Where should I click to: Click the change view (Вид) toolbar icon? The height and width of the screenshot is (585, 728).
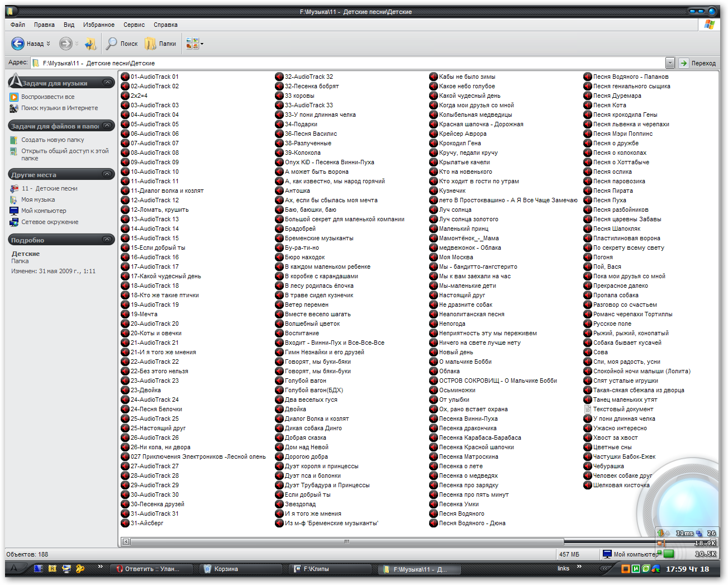[x=191, y=43]
